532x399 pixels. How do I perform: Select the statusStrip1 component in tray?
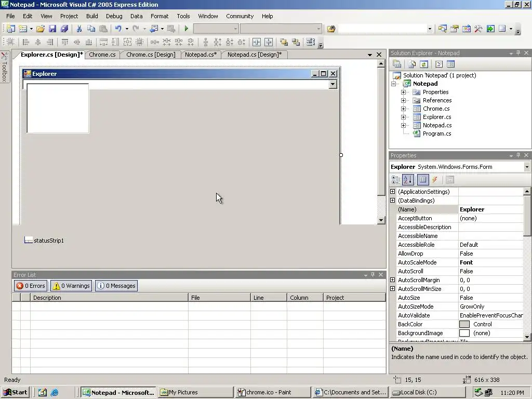click(44, 241)
